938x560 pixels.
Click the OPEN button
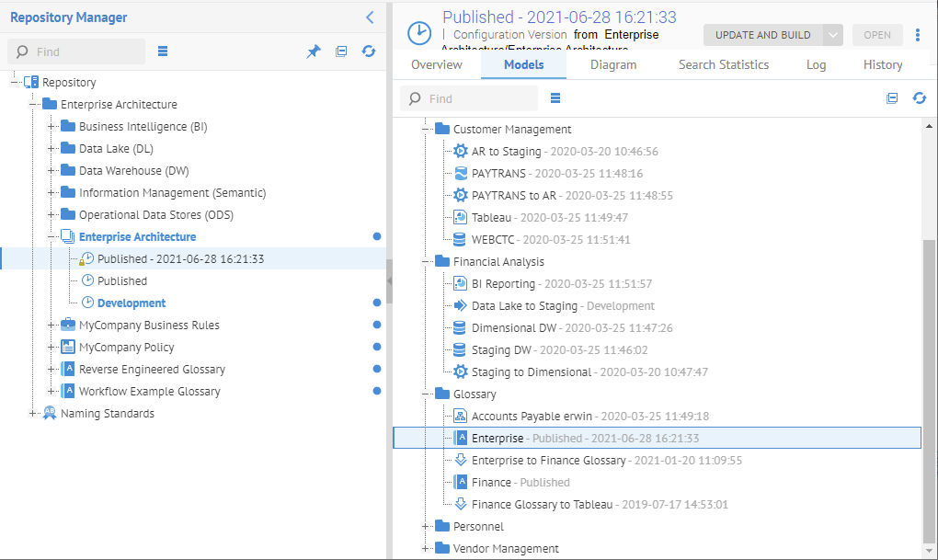[876, 36]
